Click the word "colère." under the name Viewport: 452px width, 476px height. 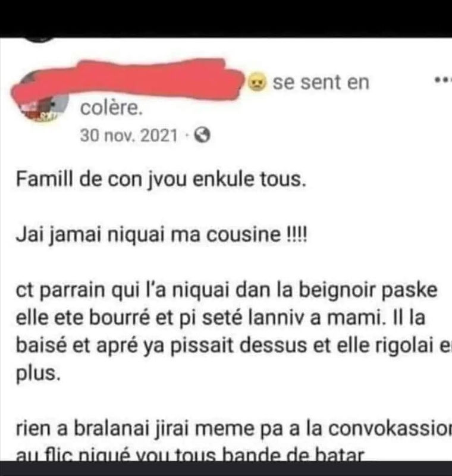[x=111, y=108]
